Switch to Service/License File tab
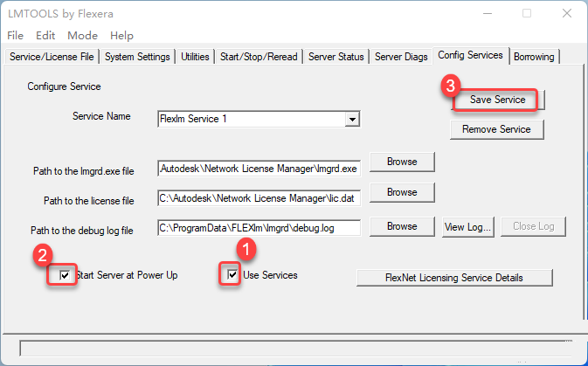The height and width of the screenshot is (366, 588). (x=52, y=57)
